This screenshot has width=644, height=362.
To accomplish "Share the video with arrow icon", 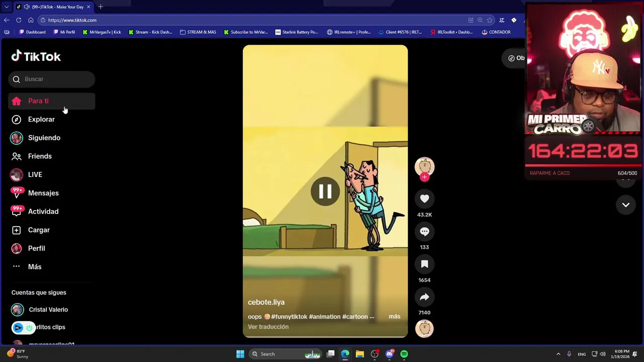I will pos(425,297).
